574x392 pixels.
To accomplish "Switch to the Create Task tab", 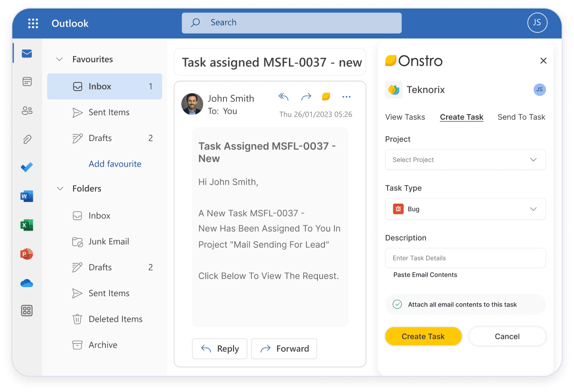I will [x=462, y=117].
